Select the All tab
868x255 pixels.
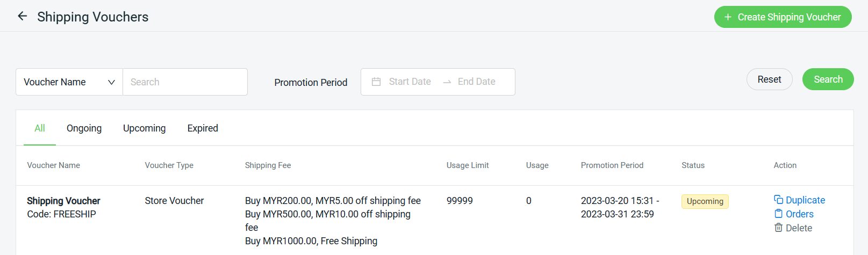[40, 128]
